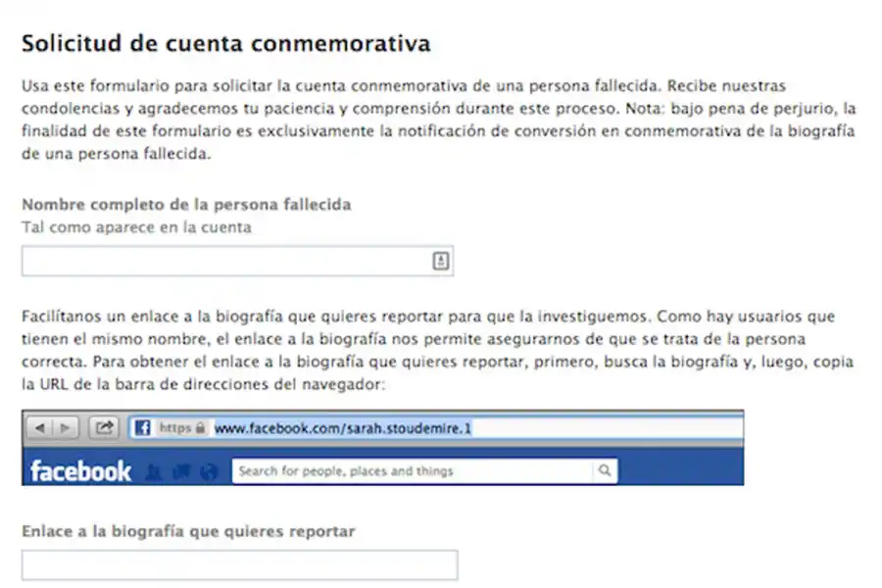Select the magnifying glass search icon
The width and height of the screenshot is (882, 588).
605,470
